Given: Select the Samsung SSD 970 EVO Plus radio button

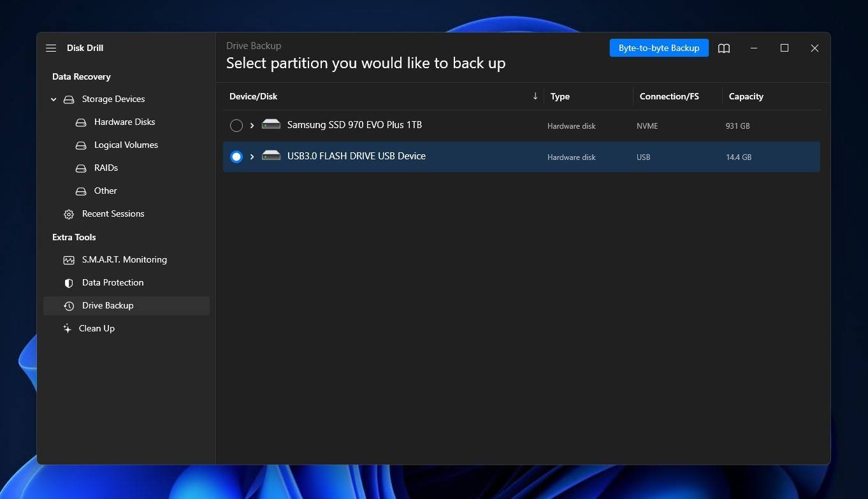Looking at the screenshot, I should (x=236, y=126).
